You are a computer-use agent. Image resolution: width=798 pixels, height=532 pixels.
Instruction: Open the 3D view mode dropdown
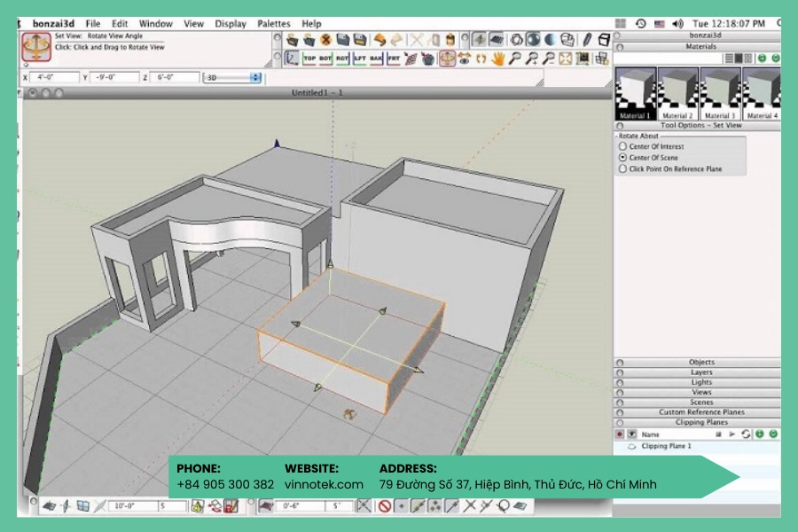coord(232,77)
